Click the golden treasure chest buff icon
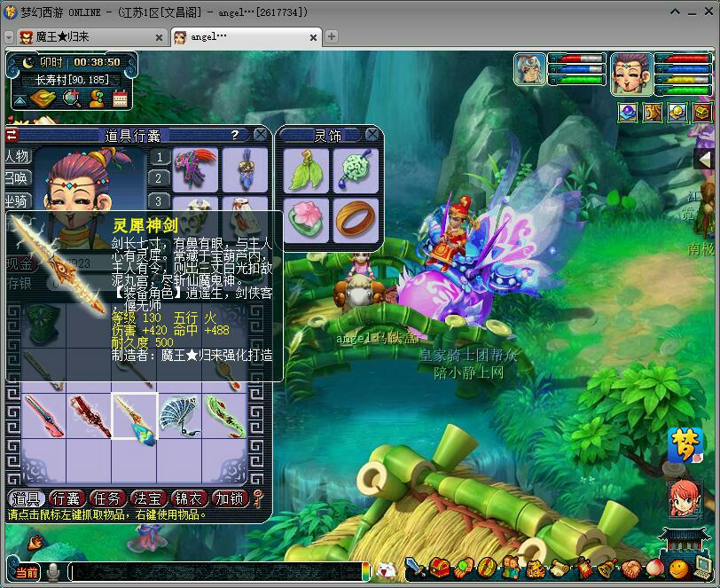Image resolution: width=720 pixels, height=588 pixels. click(702, 112)
